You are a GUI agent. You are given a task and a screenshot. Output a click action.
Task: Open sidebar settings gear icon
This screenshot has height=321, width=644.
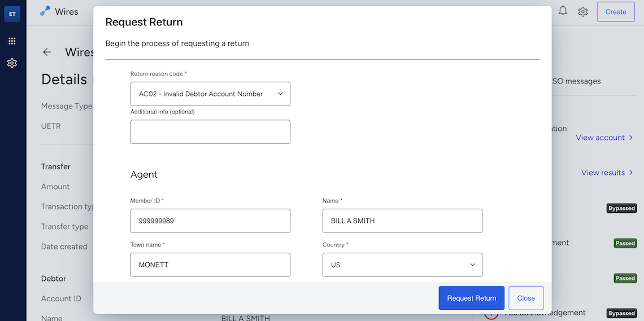click(x=12, y=63)
